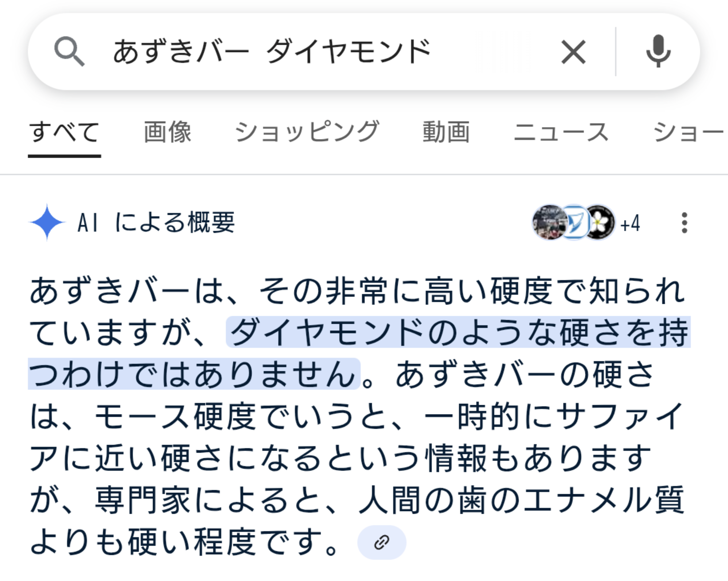The image size is (728, 581).
Task: Open the three-dot AI overview menu
Action: coord(684,223)
